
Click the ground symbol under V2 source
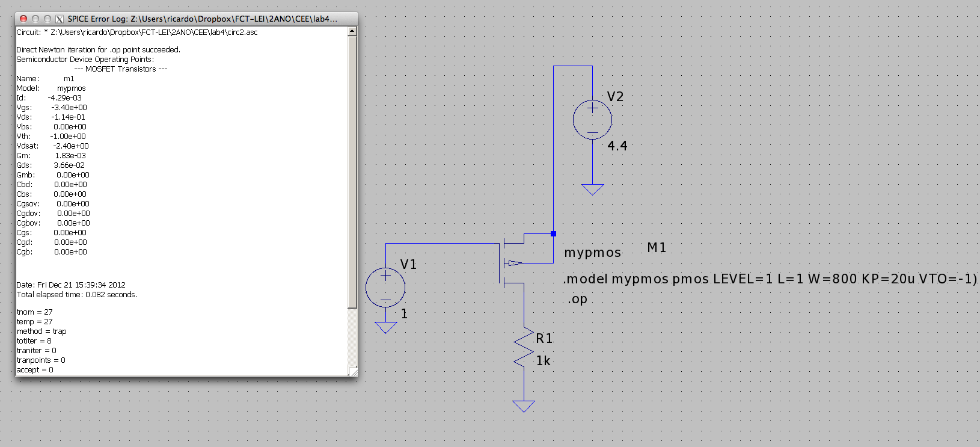(x=592, y=190)
